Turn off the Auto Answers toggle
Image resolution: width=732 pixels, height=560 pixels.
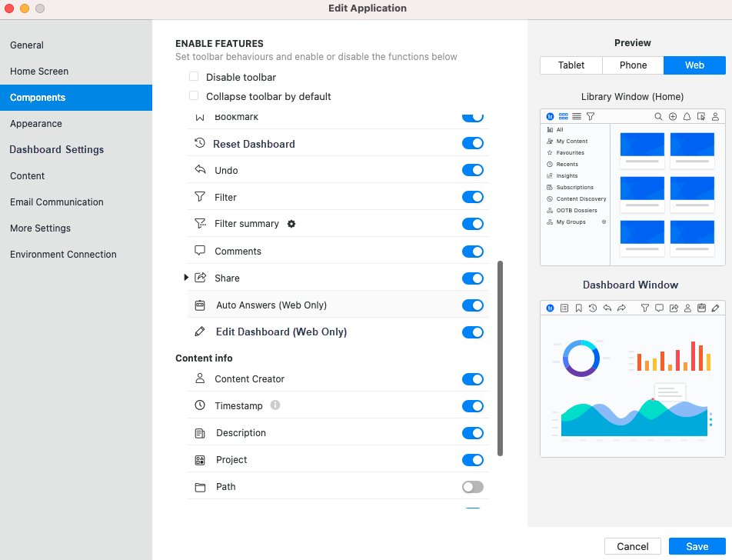(472, 305)
